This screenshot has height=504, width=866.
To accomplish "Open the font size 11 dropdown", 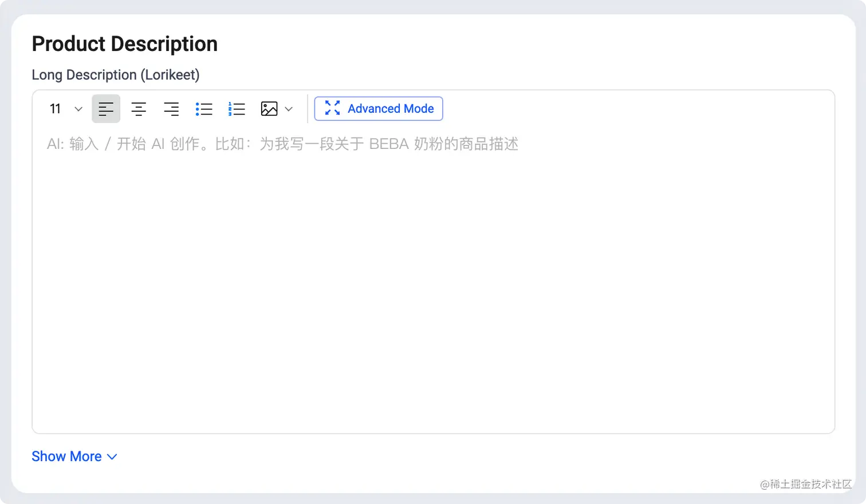I will tap(66, 109).
